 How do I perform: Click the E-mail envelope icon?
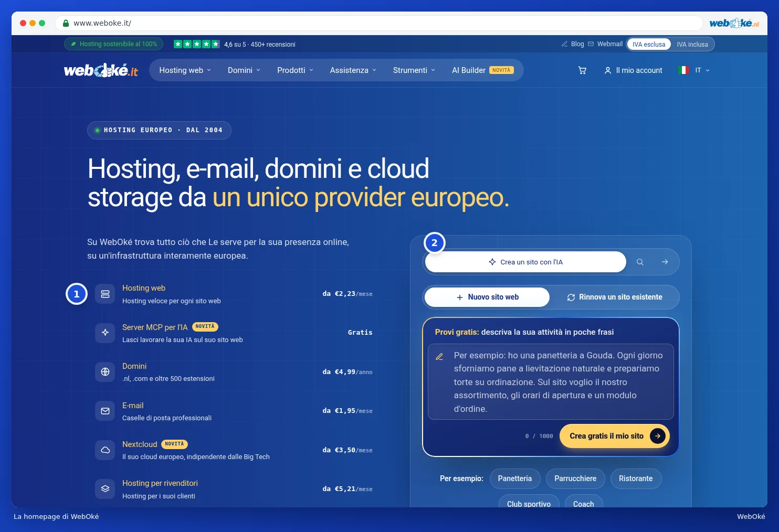point(105,411)
